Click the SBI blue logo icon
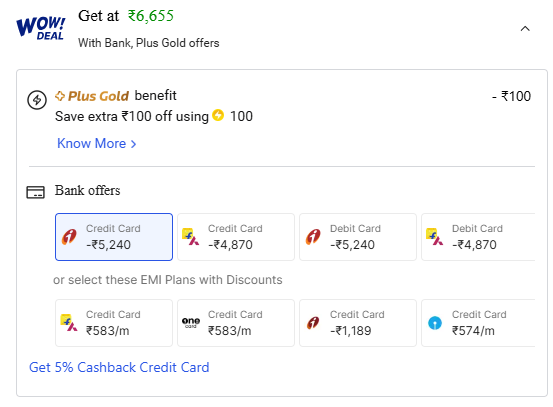The image size is (553, 407). coord(434,323)
